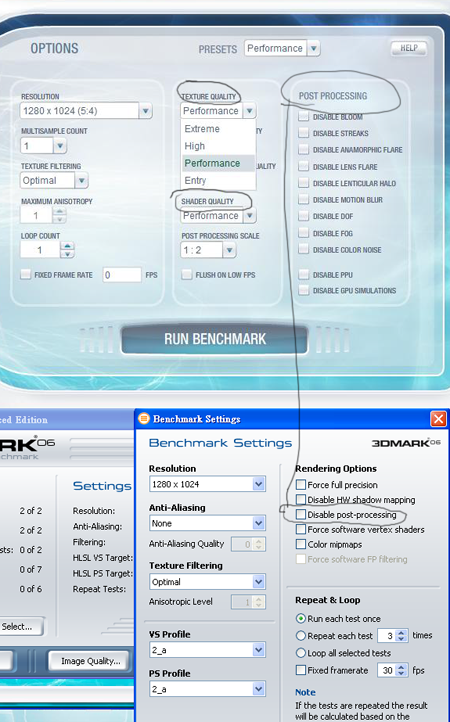Check Disable Anamorphic Flare
This screenshot has height=722, width=450.
tap(303, 150)
